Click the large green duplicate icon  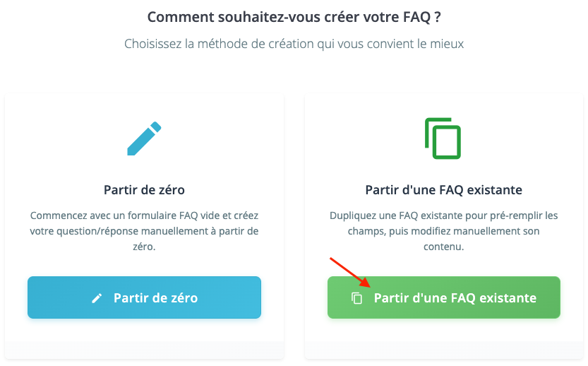(443, 138)
